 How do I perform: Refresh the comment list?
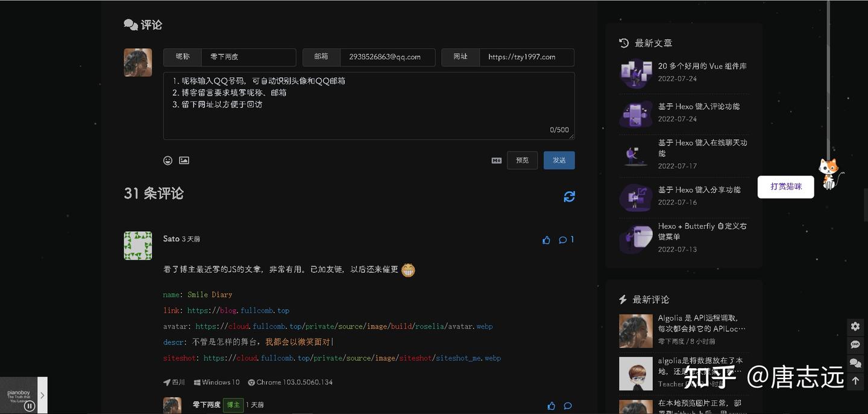tap(569, 196)
